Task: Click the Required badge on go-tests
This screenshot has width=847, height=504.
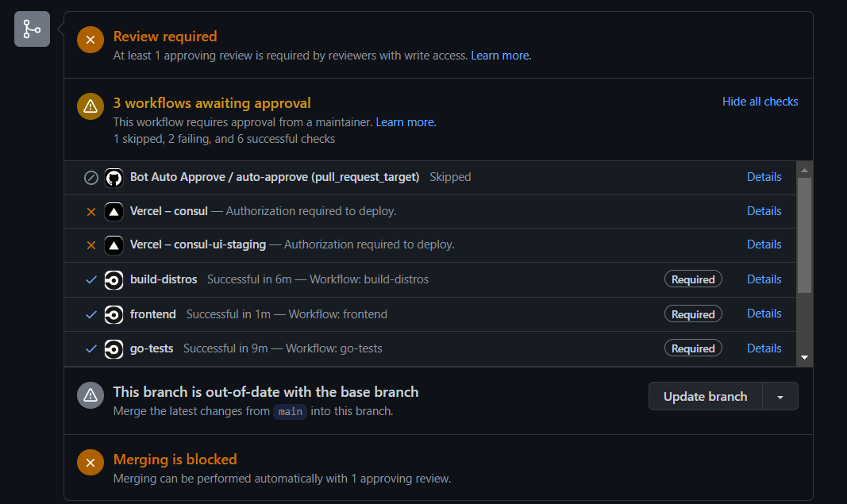Action: tap(693, 348)
